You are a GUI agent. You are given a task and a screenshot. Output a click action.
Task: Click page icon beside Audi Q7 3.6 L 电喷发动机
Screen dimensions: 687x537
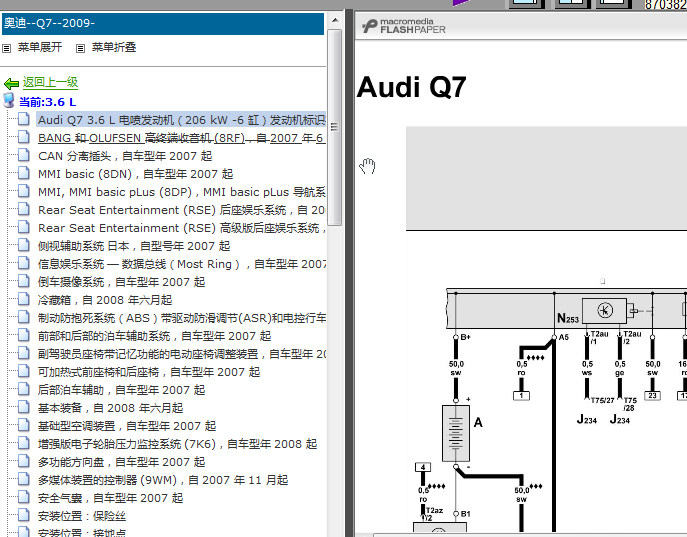point(24,119)
